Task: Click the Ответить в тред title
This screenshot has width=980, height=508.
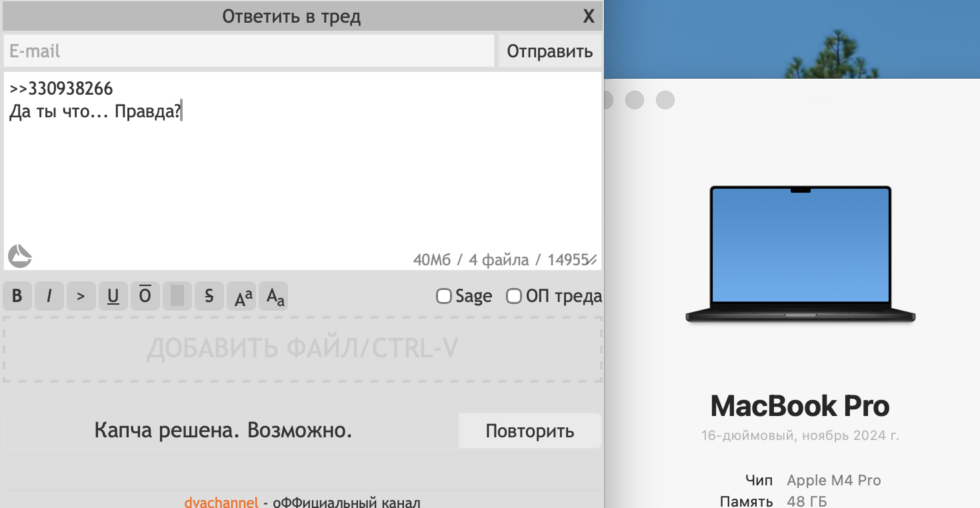Action: (x=291, y=17)
